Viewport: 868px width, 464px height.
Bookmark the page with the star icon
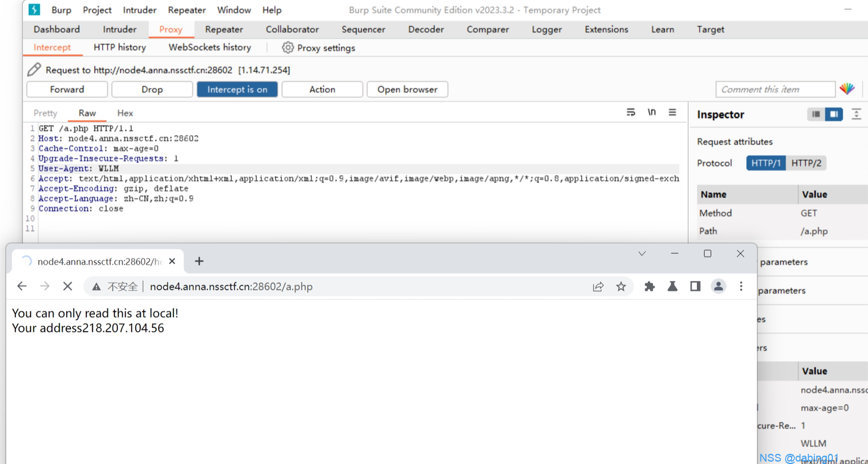(621, 287)
